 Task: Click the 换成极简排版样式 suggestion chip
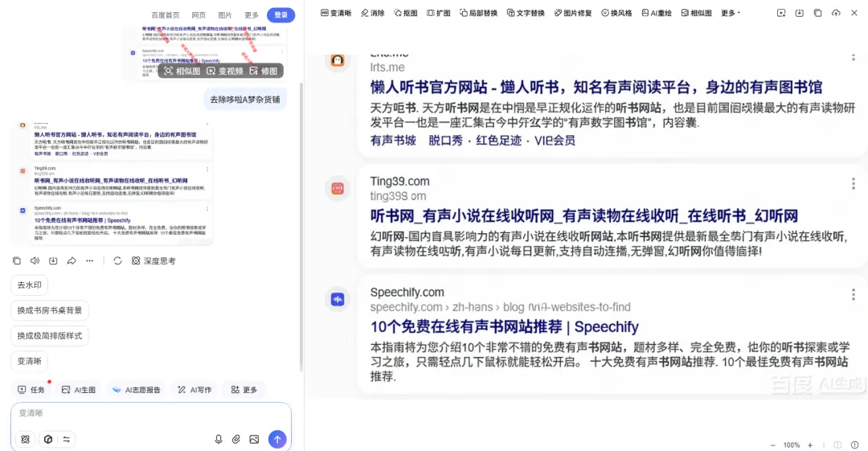pyautogui.click(x=49, y=336)
